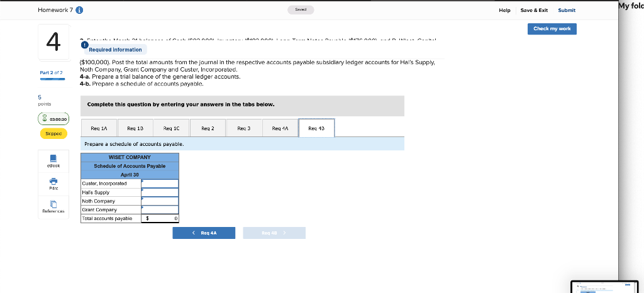Click the question number 4 box
Image resolution: width=644 pixels, height=293 pixels.
click(x=53, y=42)
